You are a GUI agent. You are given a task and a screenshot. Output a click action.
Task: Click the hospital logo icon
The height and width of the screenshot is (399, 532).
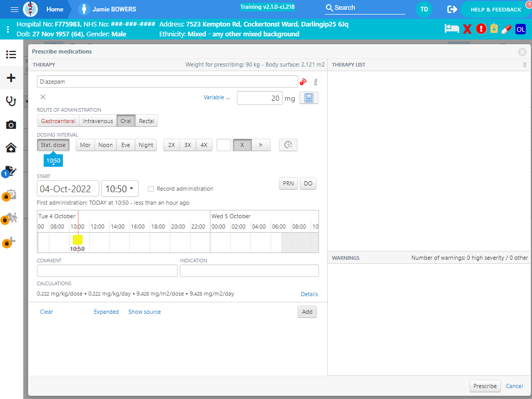click(31, 9)
